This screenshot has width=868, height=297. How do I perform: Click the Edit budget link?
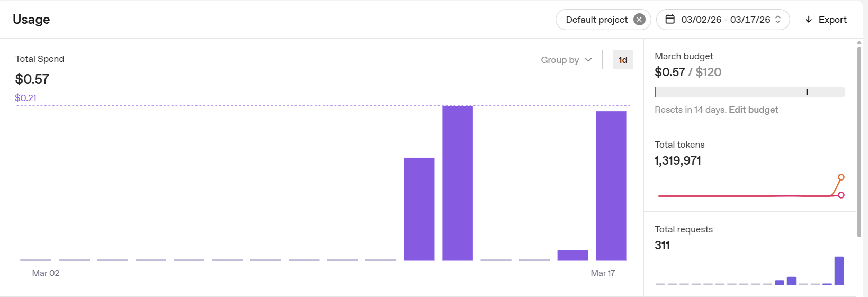(753, 110)
